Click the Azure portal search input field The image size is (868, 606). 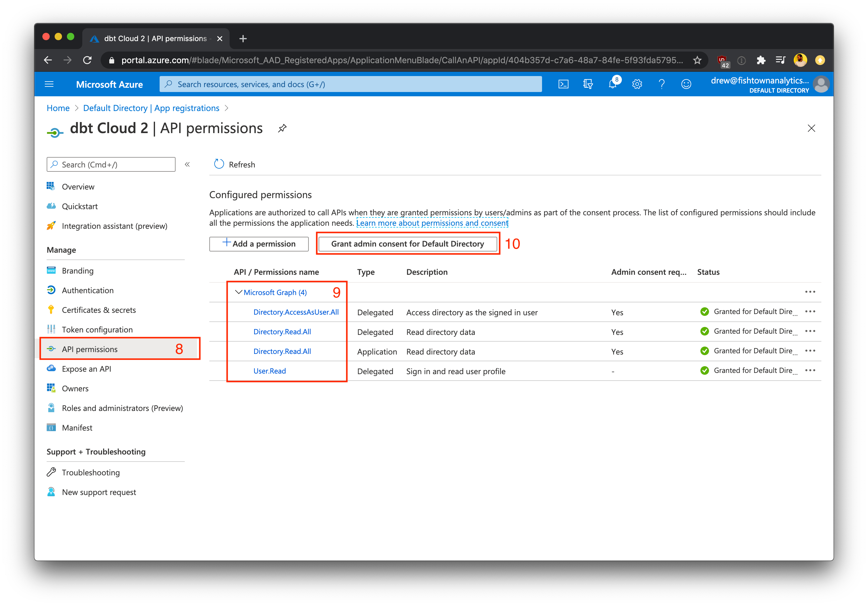click(x=350, y=84)
